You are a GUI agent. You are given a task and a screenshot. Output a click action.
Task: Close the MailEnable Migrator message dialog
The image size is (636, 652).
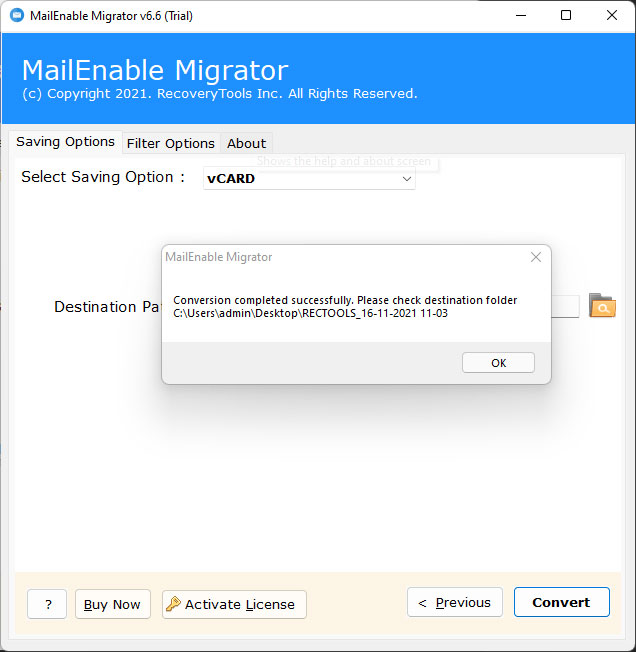click(536, 257)
